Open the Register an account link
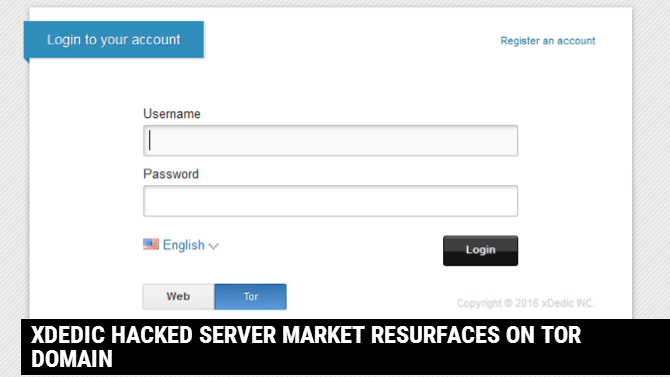The height and width of the screenshot is (377, 670). 548,41
